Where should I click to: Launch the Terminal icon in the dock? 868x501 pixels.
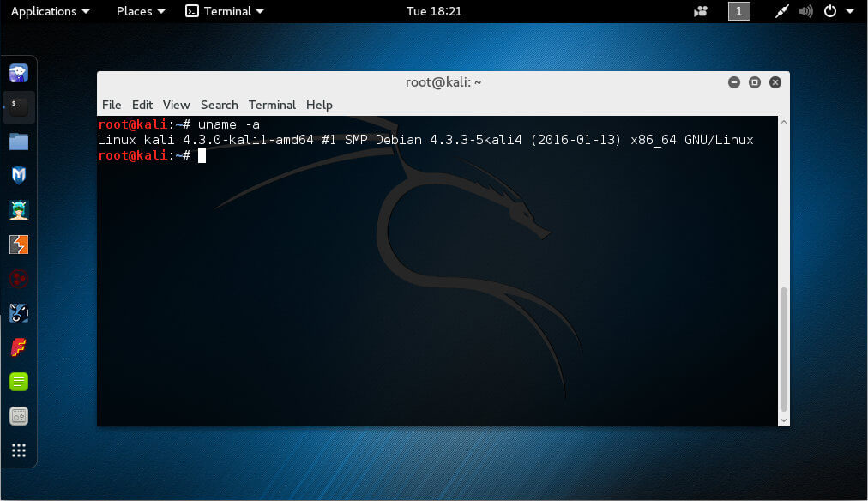[19, 106]
